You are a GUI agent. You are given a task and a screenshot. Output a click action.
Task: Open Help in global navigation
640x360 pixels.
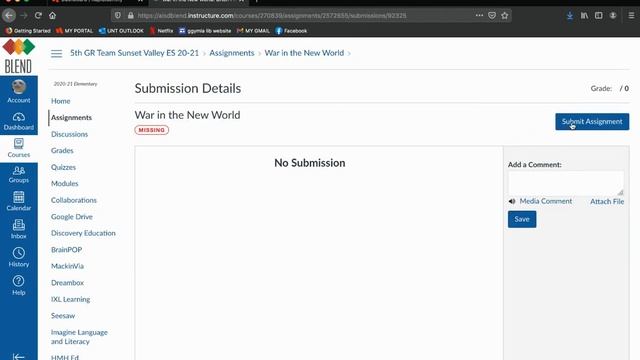[x=19, y=285]
